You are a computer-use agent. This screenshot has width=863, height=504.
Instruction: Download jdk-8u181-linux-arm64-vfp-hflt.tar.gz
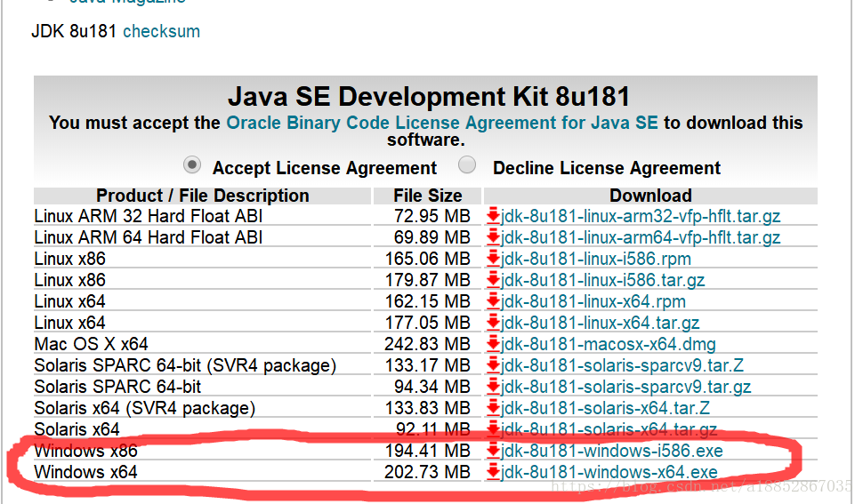641,237
